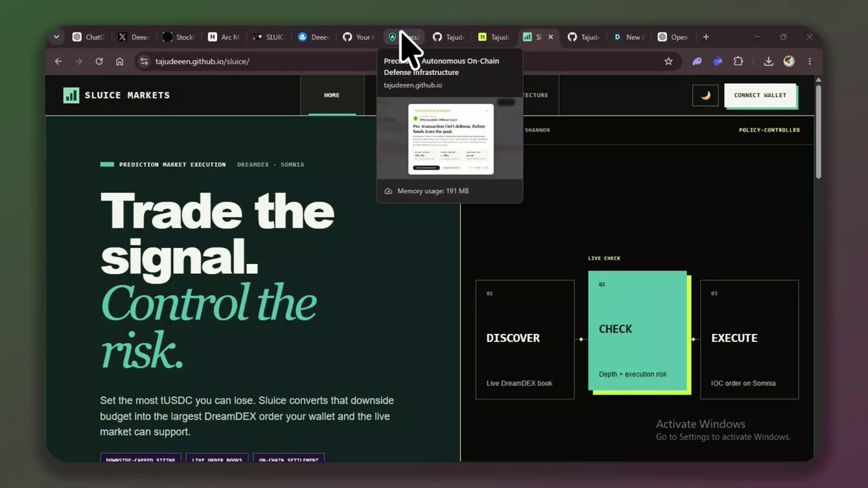Switch to the X (Twitter) browser tab
The image size is (868, 488).
tap(133, 37)
